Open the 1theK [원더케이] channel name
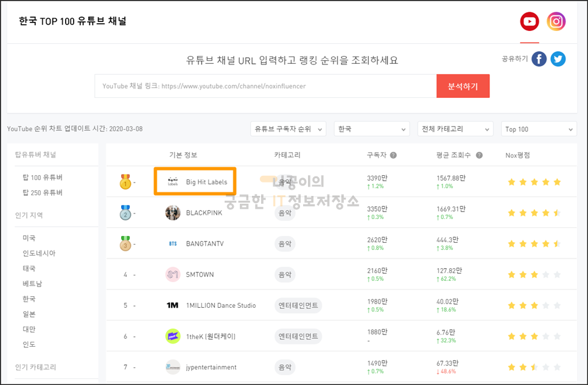This screenshot has width=588, height=385. point(211,336)
